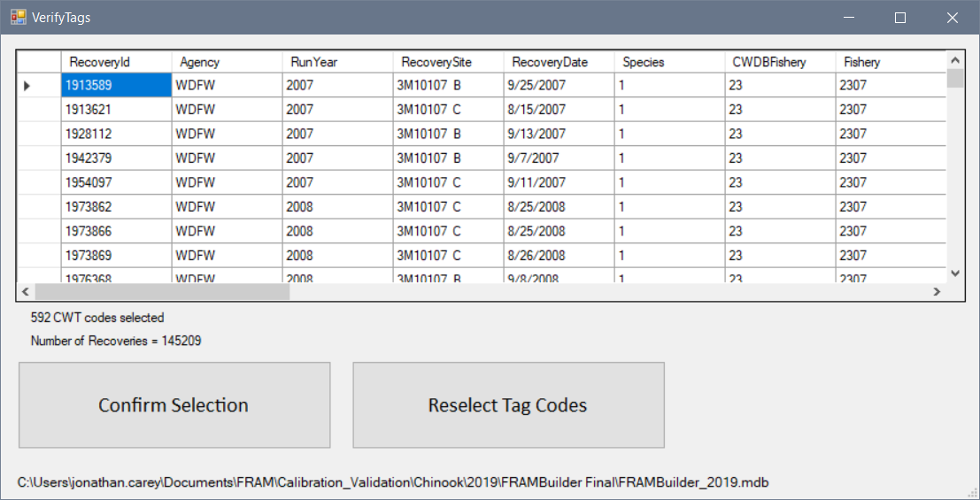The width and height of the screenshot is (980, 500).
Task: Select row header for record 1973862
Action: pos(39,207)
